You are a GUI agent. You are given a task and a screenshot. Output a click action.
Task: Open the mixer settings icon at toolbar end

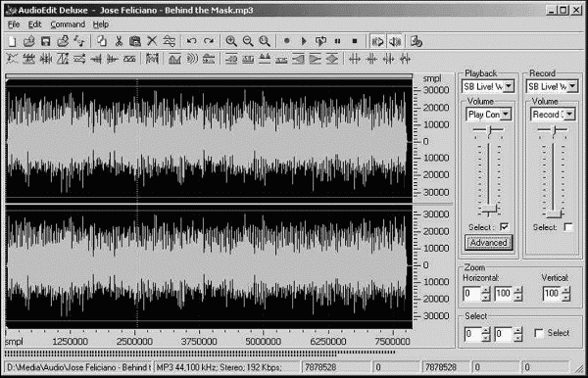click(416, 41)
